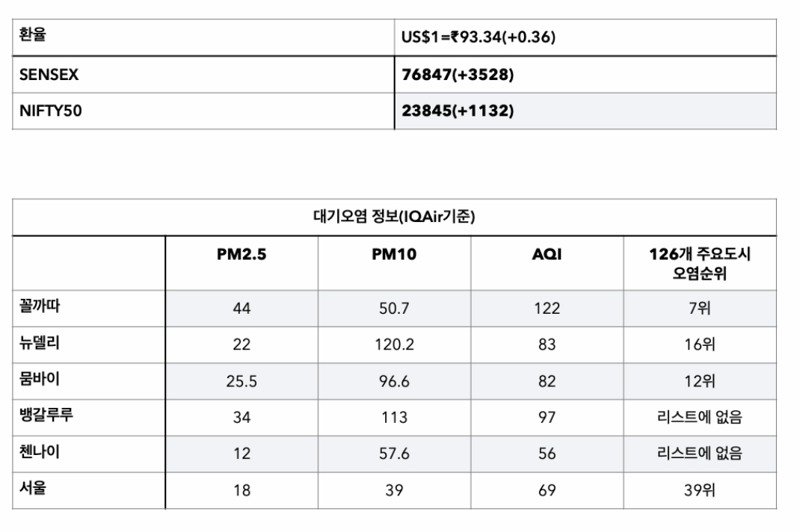
Task: Click the 126개 주요도시 오염순위 header
Action: [x=700, y=263]
